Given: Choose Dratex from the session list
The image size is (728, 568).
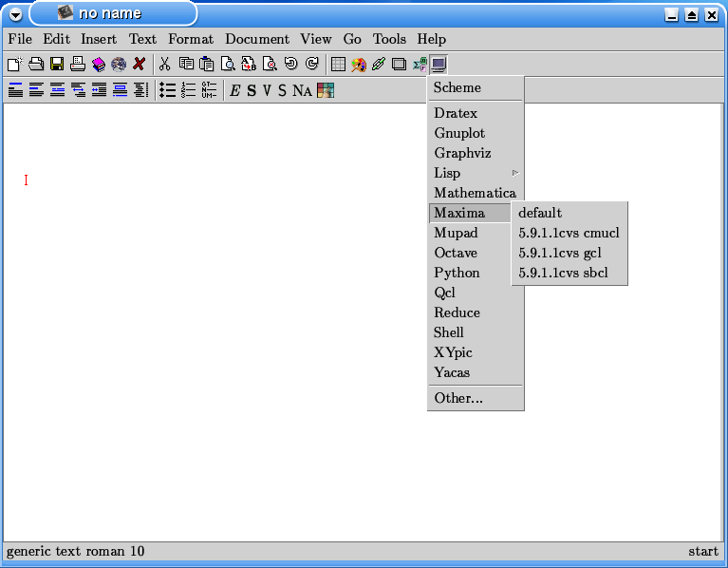Looking at the screenshot, I should (476, 113).
